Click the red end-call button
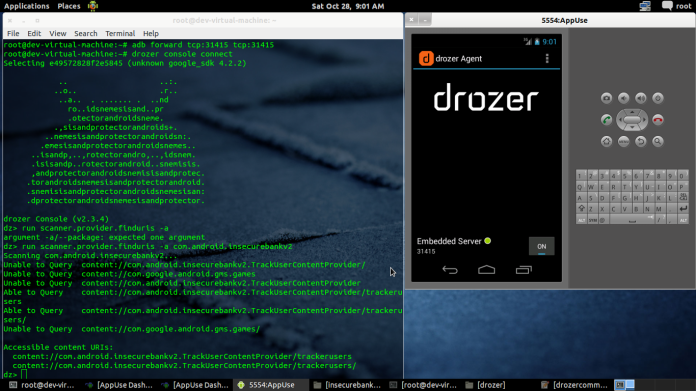The width and height of the screenshot is (696, 391). tap(658, 120)
